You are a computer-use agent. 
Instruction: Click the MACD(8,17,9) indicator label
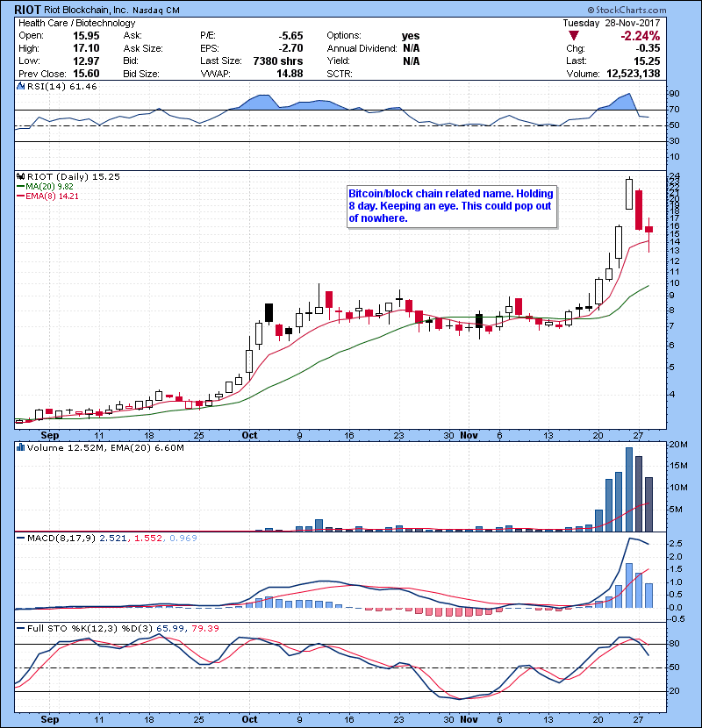click(61, 539)
